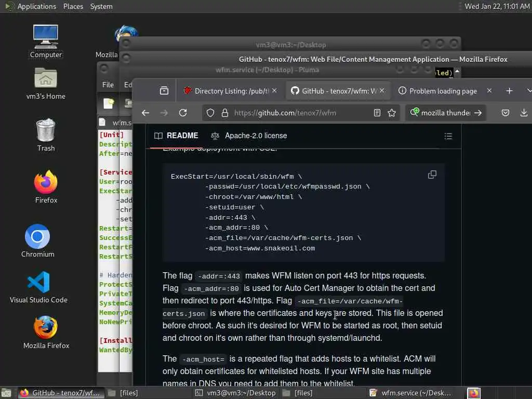The image size is (532, 399).
Task: Open the Pocket save icon
Action: (x=506, y=113)
